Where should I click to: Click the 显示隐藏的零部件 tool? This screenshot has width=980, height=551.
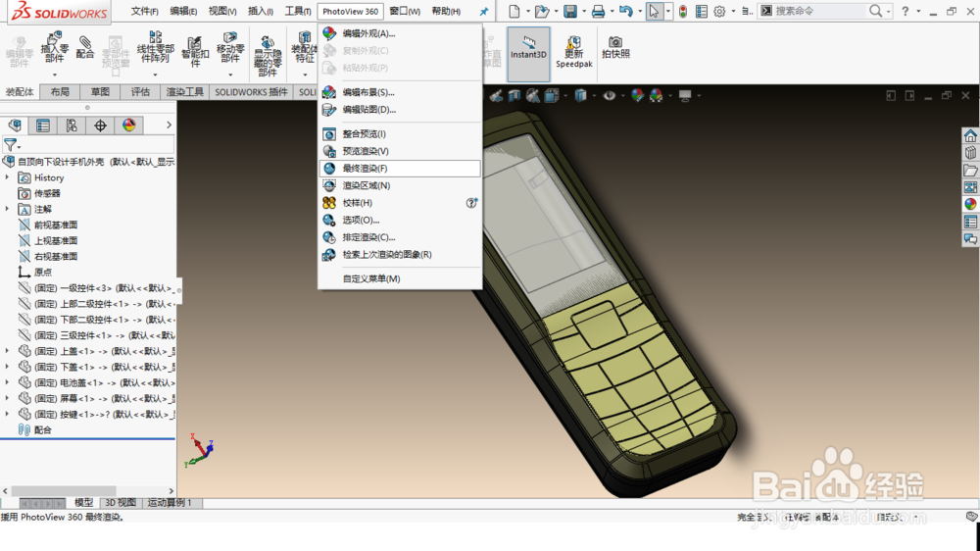pyautogui.click(x=268, y=56)
